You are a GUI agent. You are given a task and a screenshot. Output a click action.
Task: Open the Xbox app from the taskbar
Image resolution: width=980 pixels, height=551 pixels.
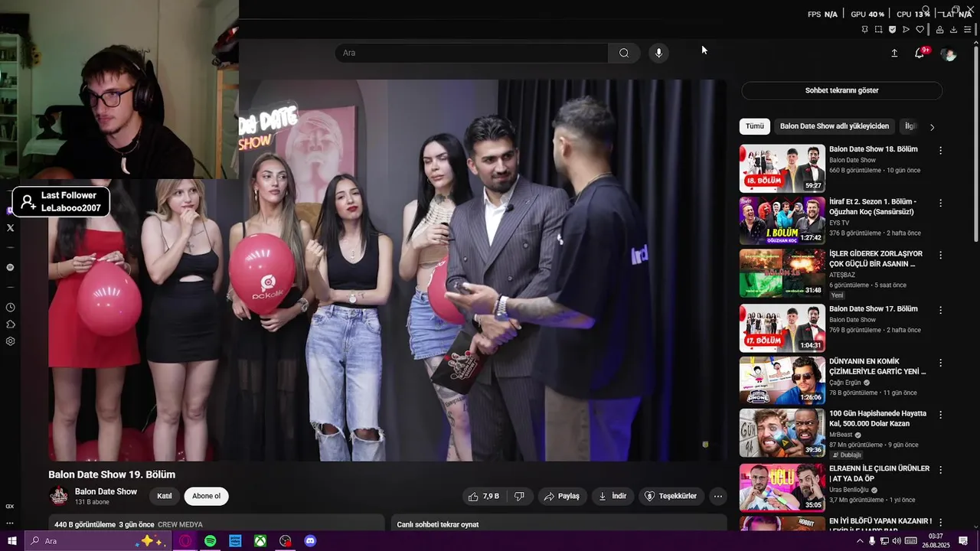tap(260, 541)
